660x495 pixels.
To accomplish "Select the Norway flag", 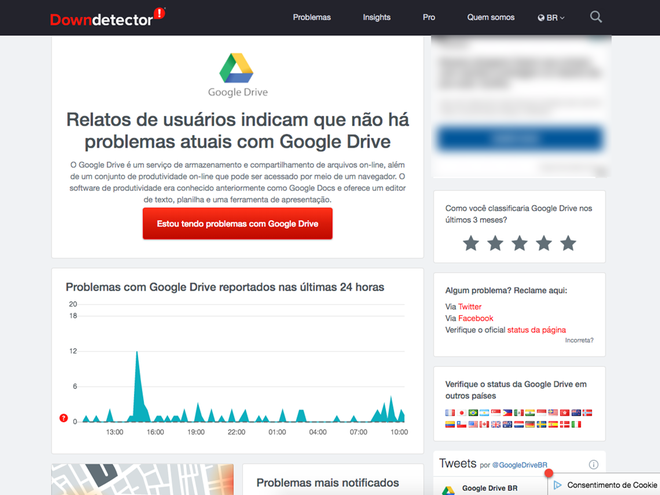I will (587, 412).
